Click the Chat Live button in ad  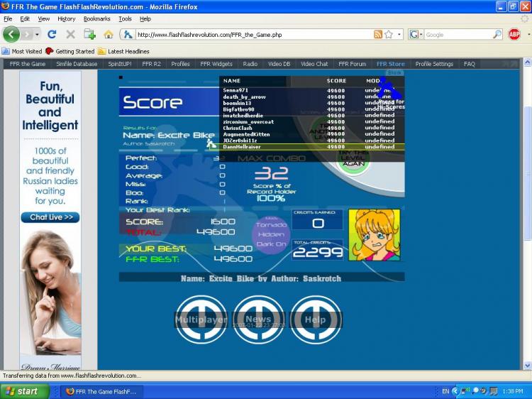click(x=50, y=217)
